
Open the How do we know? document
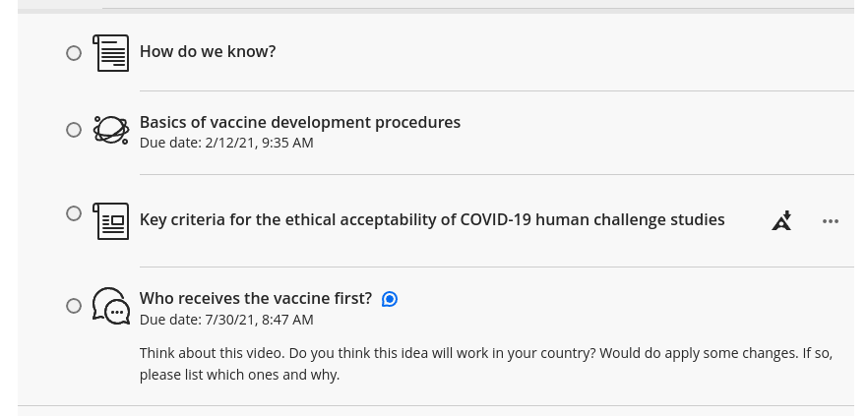[x=208, y=51]
